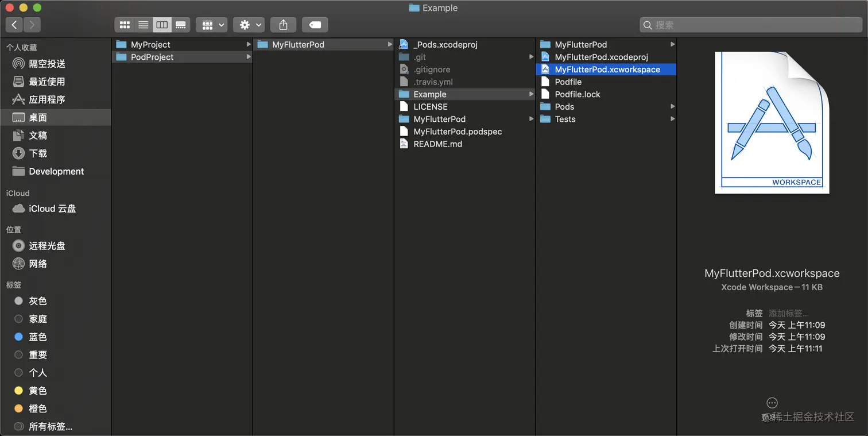
Task: Switch Finder to icon view
Action: tap(125, 25)
